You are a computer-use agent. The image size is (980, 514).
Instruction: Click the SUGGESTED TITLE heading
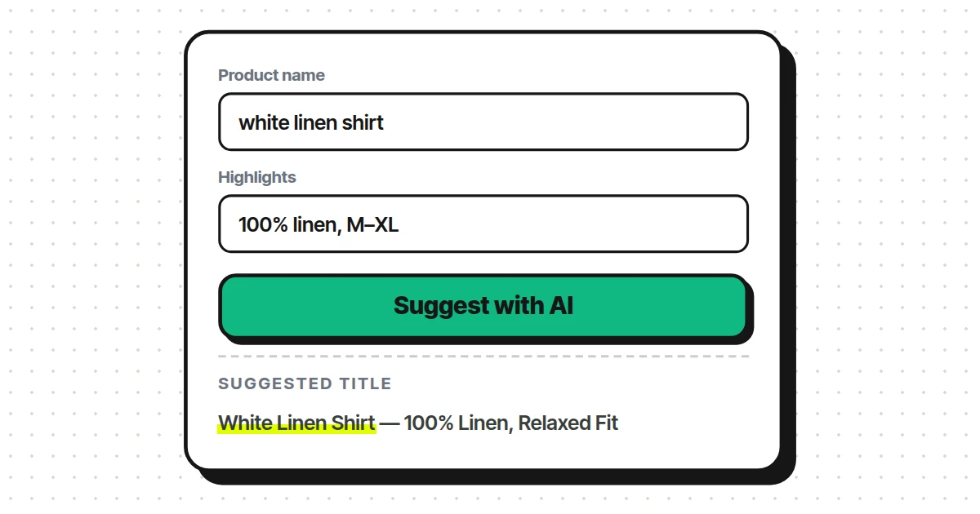(305, 383)
